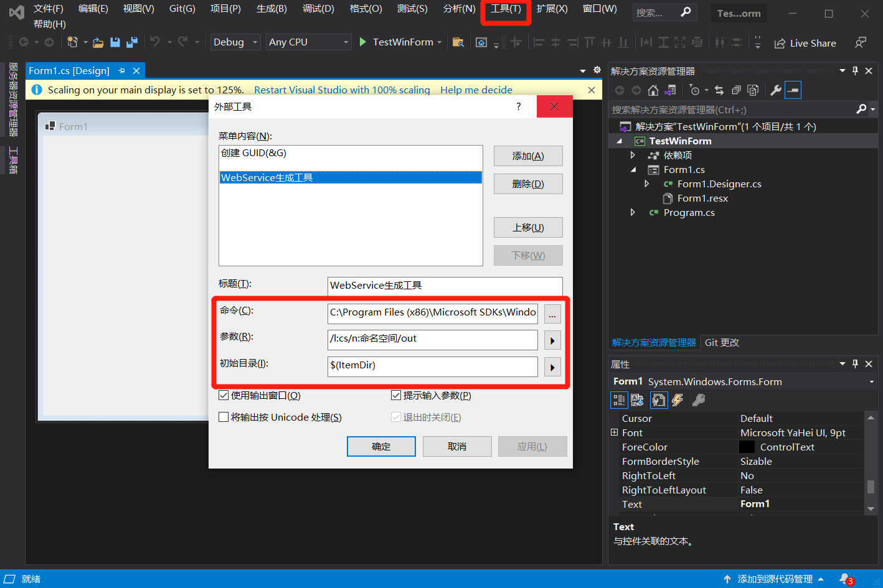
Task: Show events with the lightning bolt icon
Action: click(678, 400)
